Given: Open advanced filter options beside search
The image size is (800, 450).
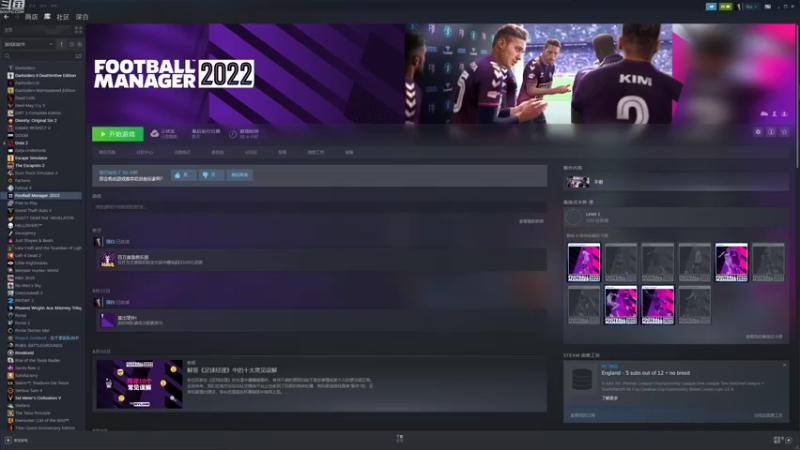Looking at the screenshot, I should (x=79, y=56).
